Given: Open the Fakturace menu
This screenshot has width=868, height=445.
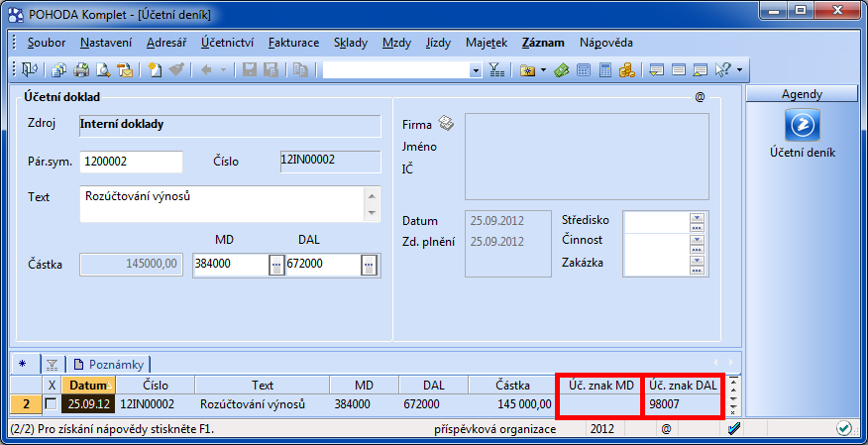Looking at the screenshot, I should tap(294, 43).
